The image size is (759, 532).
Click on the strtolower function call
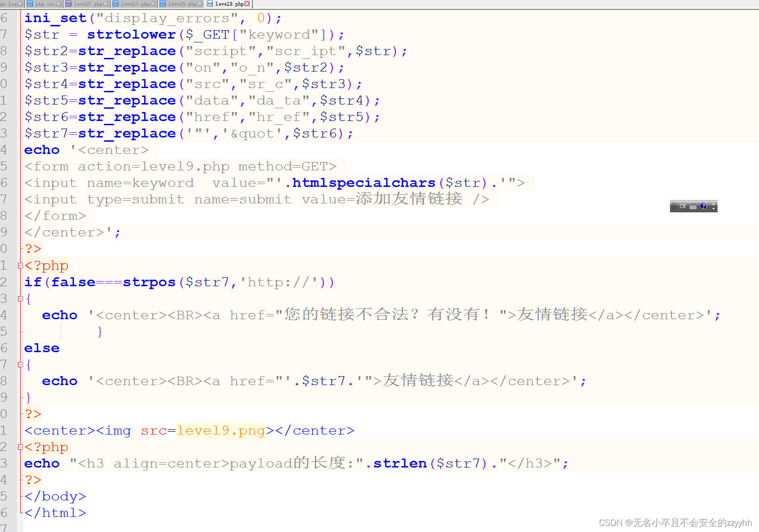coord(131,35)
